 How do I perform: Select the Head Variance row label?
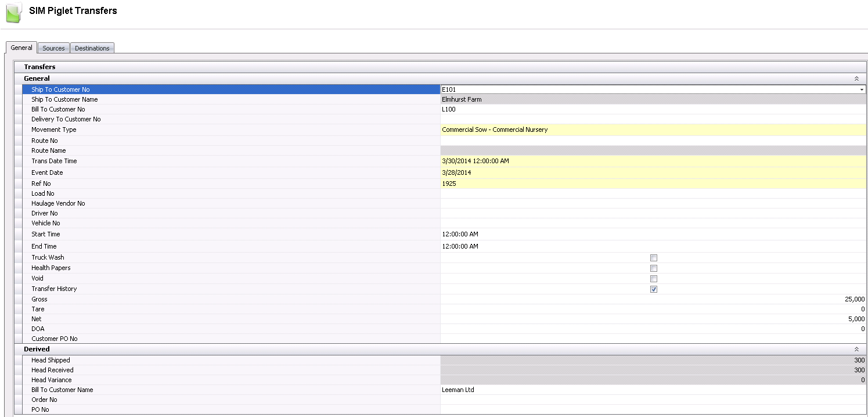(52, 380)
